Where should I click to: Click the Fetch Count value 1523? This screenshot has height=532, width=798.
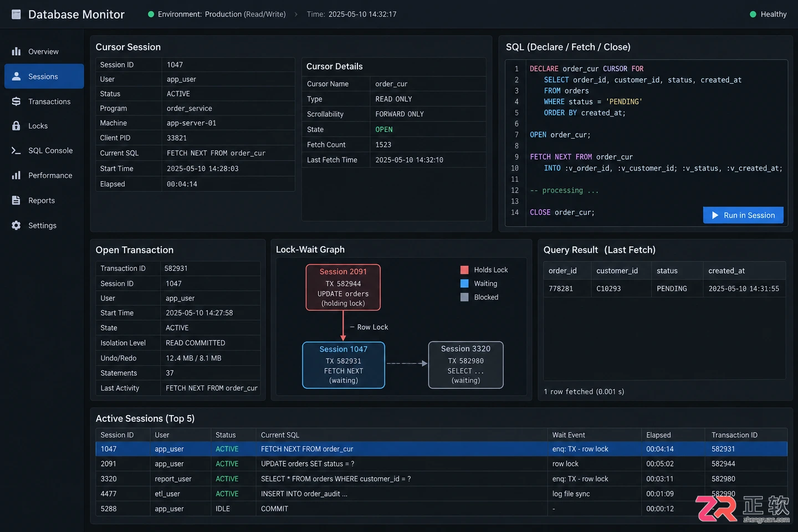383,145
